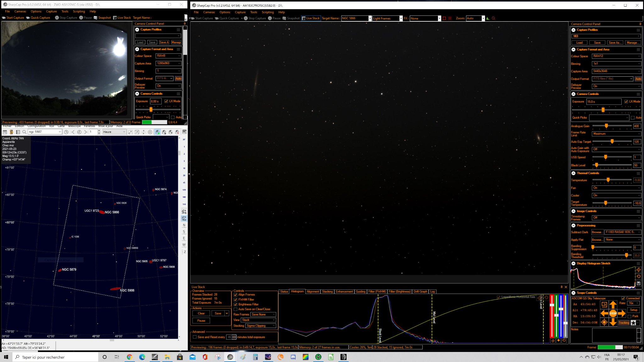Click the Target Temperature slider handle

click(x=606, y=203)
